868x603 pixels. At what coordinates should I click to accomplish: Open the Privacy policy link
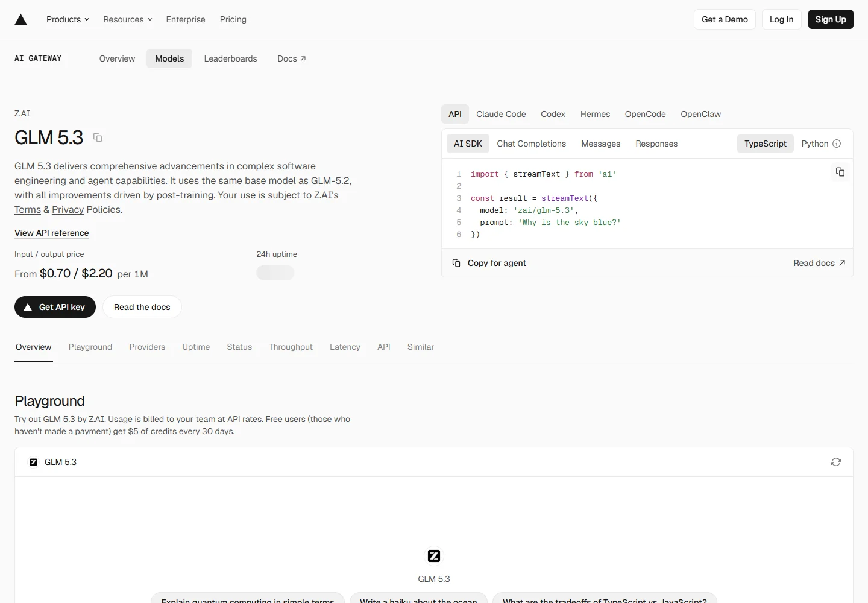(68, 210)
